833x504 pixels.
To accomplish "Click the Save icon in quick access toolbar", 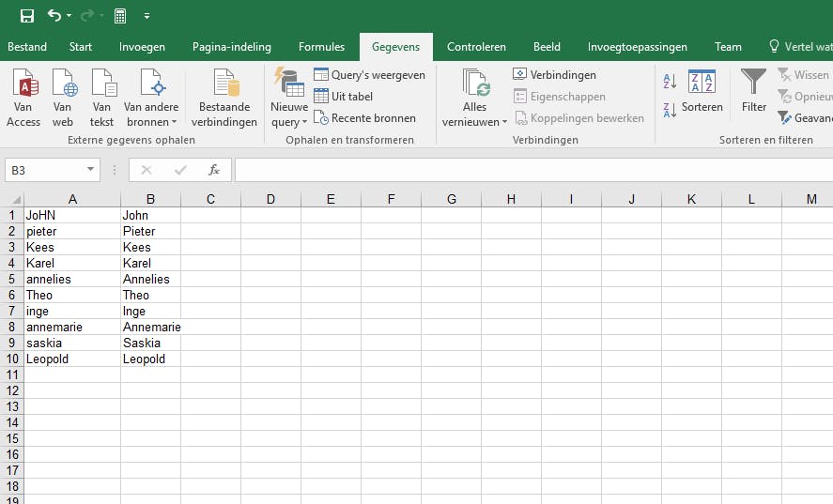I will pos(26,16).
